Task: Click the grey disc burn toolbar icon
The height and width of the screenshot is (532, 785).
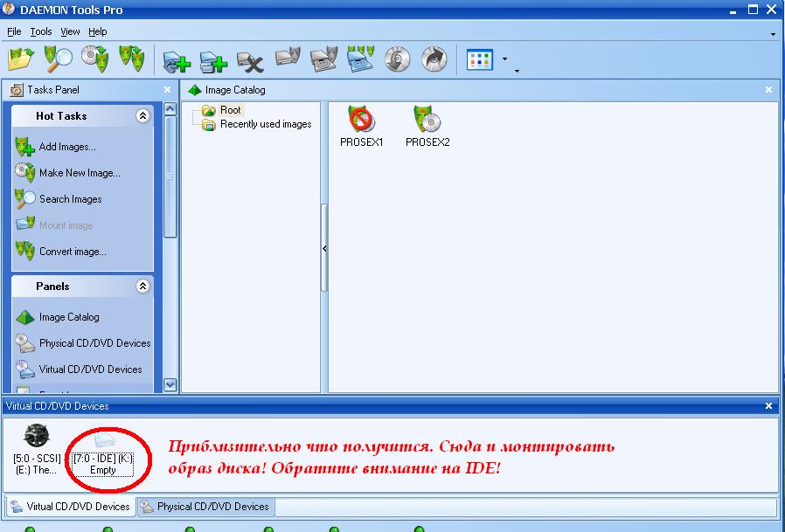Action: [x=398, y=59]
